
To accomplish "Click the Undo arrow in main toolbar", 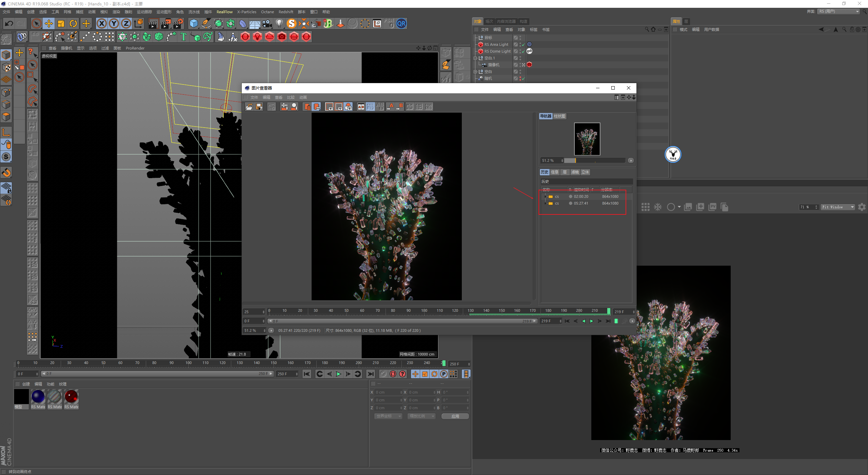I will pos(9,23).
